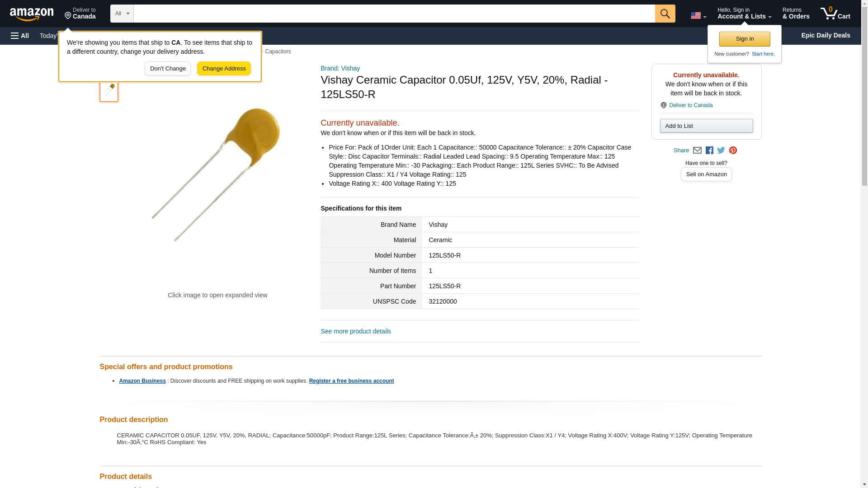The height and width of the screenshot is (488, 868).
Task: Share product on Facebook
Action: pos(709,150)
